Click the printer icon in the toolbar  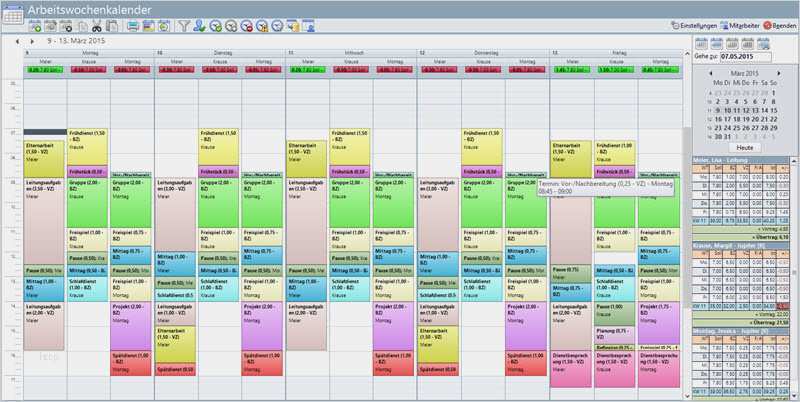tap(133, 26)
